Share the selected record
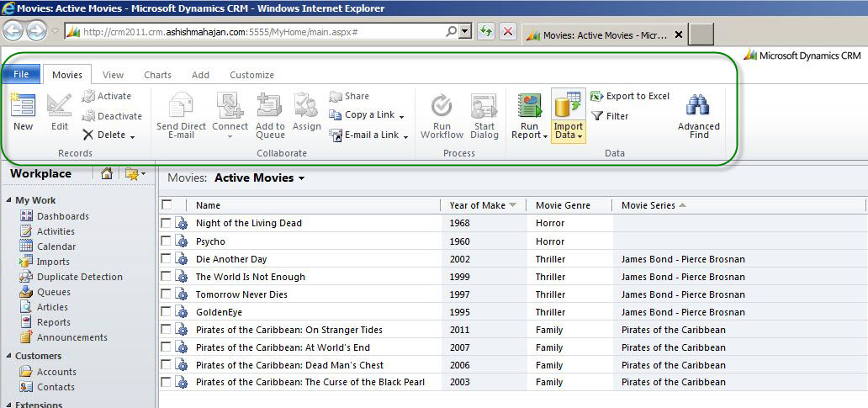Viewport: 868px width, 408px height. (x=349, y=96)
